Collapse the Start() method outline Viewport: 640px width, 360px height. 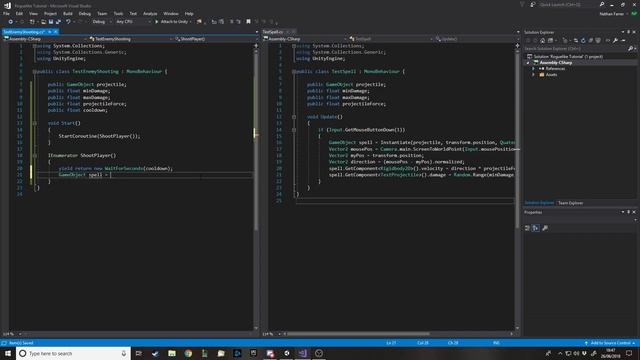coord(35,123)
